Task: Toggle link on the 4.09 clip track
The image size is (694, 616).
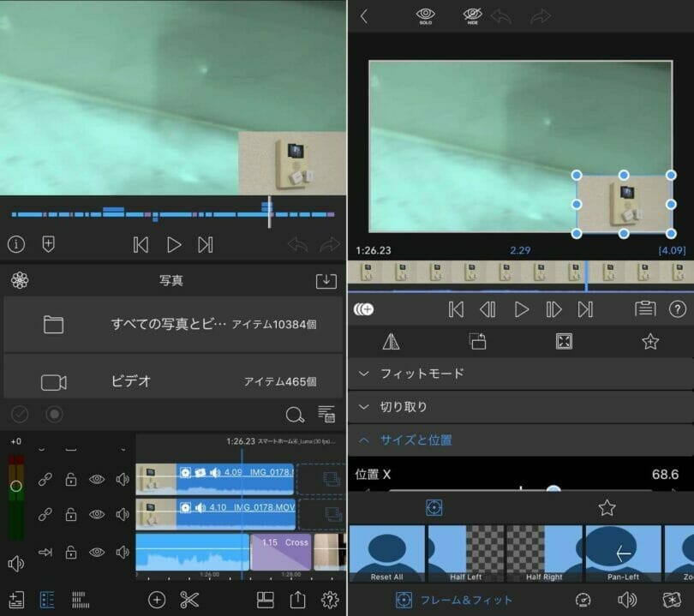Action: pos(45,479)
